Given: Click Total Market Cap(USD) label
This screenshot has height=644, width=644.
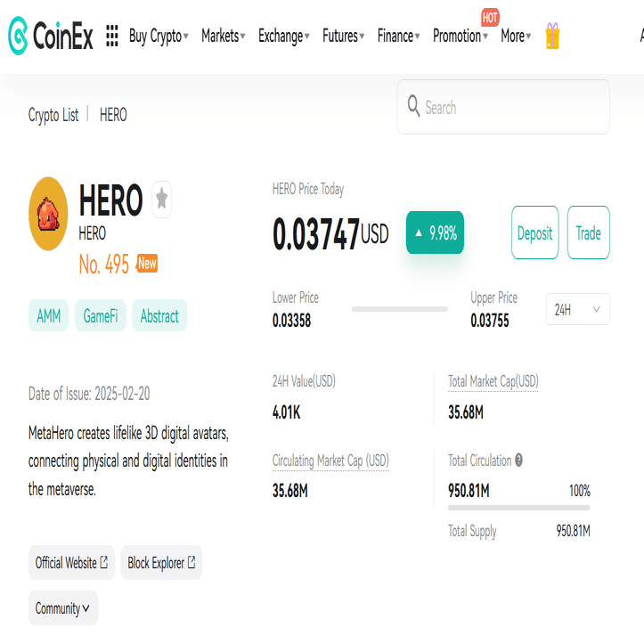Looking at the screenshot, I should click(x=493, y=381).
